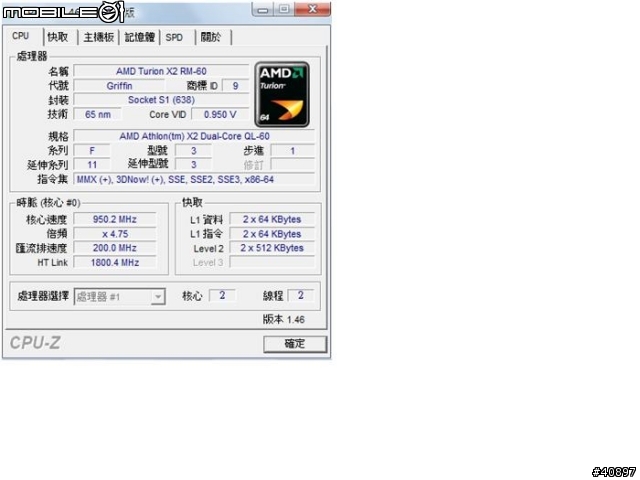The height and width of the screenshot is (480, 640).
Task: Click the AMD Turion 64 logo
Action: click(282, 94)
